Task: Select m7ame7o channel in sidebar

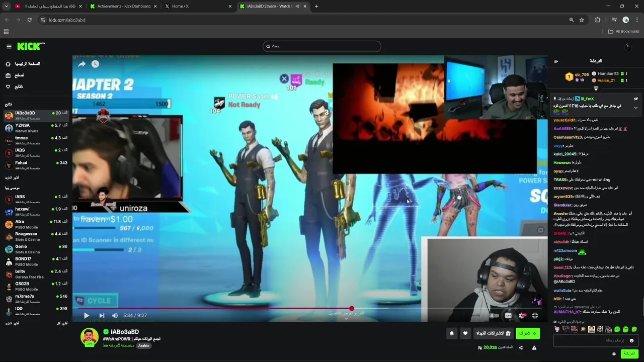Action: pyautogui.click(x=36, y=299)
